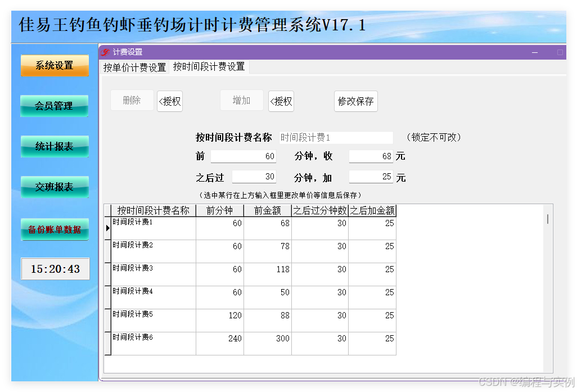Click the red logo icon beside 计费设置
This screenshot has width=577, height=392.
click(x=105, y=52)
